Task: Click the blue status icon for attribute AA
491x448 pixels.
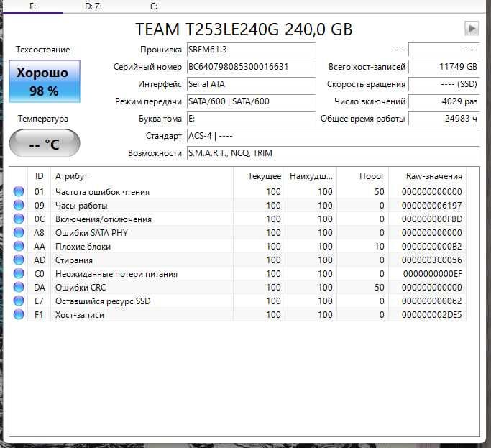Action: click(19, 246)
